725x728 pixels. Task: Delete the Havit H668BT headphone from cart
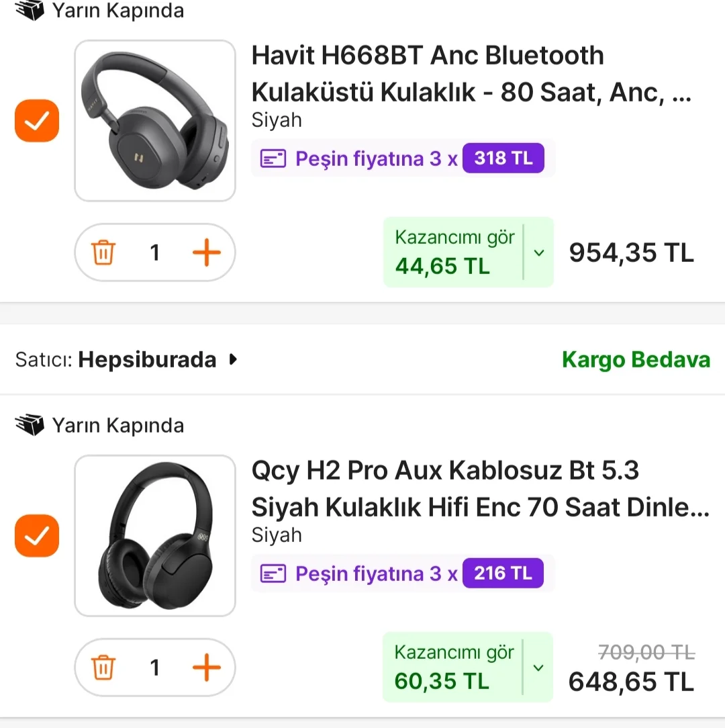(x=103, y=253)
